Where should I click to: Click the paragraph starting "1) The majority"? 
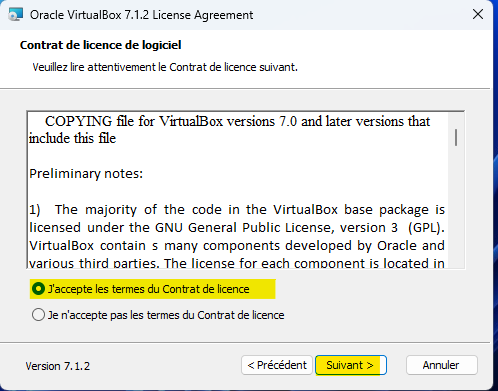tap(237, 237)
